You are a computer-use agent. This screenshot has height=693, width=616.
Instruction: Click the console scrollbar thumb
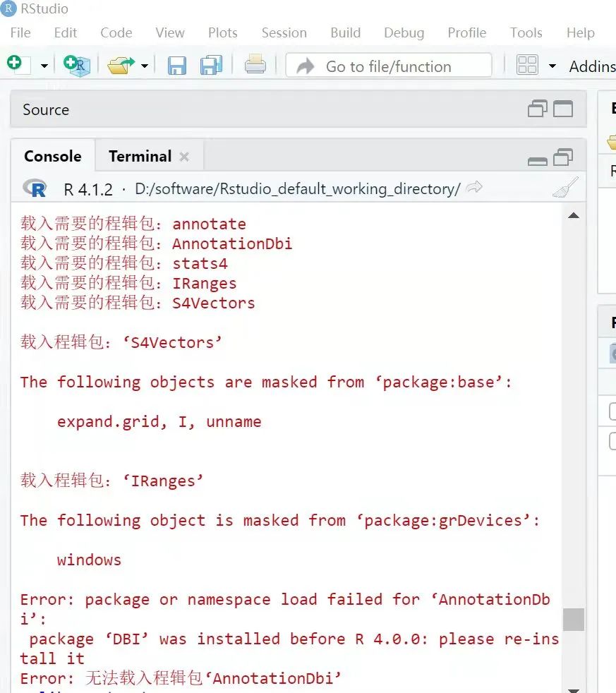click(574, 619)
